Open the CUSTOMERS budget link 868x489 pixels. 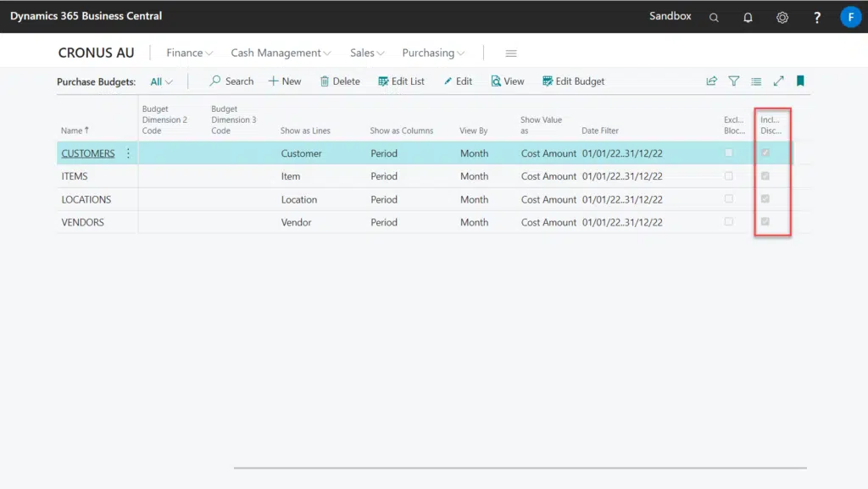[x=88, y=153]
